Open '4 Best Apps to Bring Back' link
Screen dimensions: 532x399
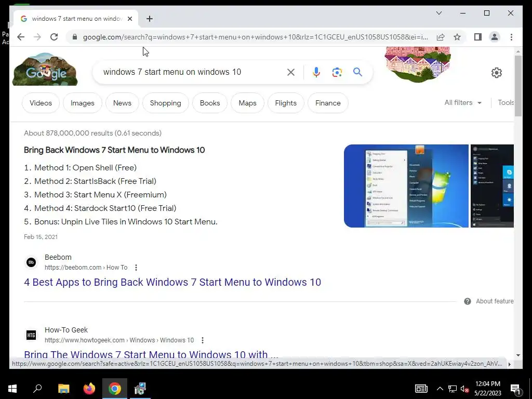172,282
